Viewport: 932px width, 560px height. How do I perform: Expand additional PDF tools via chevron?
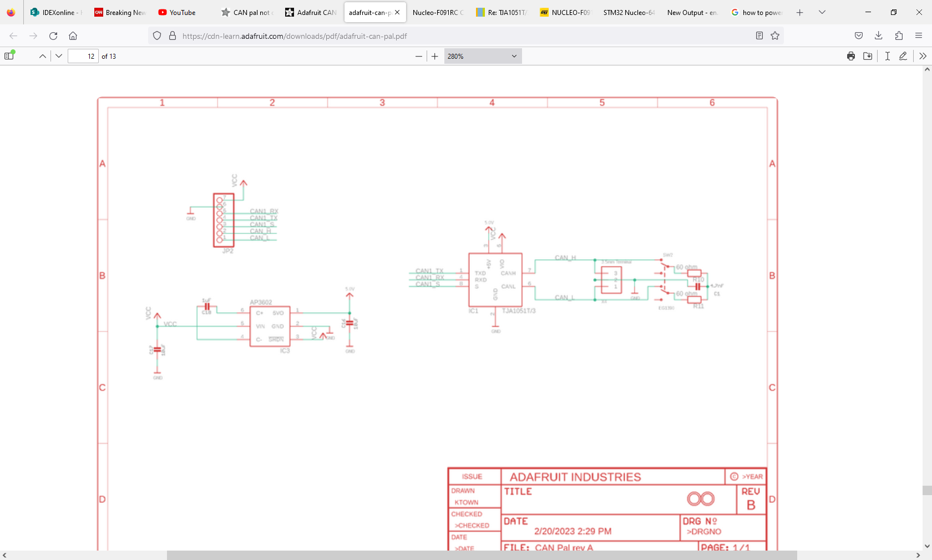[923, 56]
